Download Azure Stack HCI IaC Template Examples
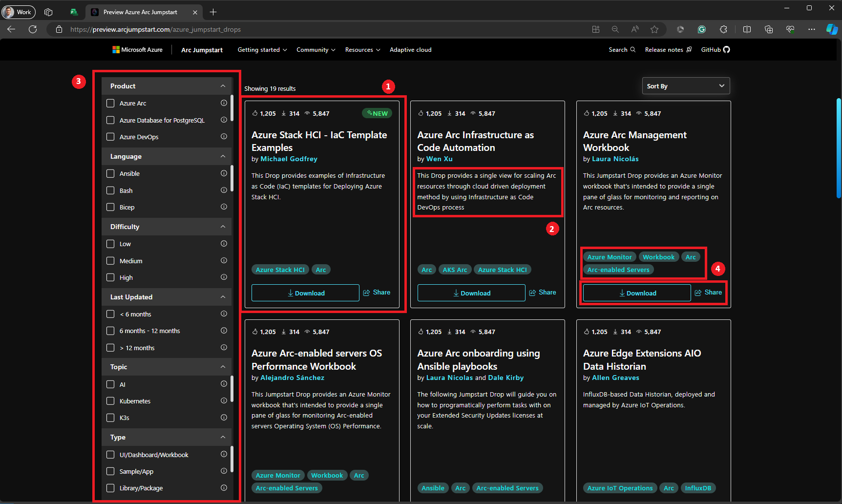842x504 pixels. click(305, 293)
